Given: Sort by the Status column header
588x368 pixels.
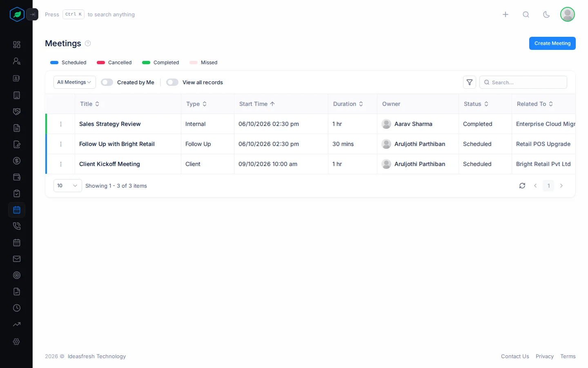Looking at the screenshot, I should pyautogui.click(x=476, y=104).
